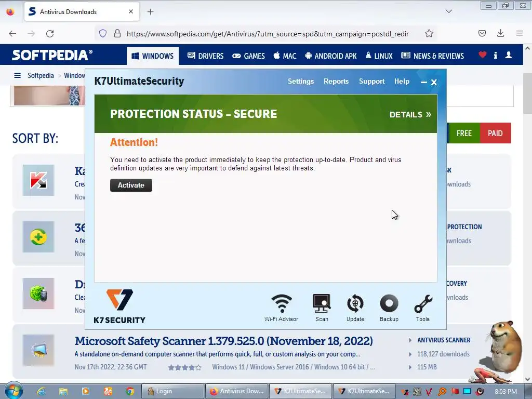Open a new Firefox tab
Viewport: 532px width, 399px height.
[150, 12]
